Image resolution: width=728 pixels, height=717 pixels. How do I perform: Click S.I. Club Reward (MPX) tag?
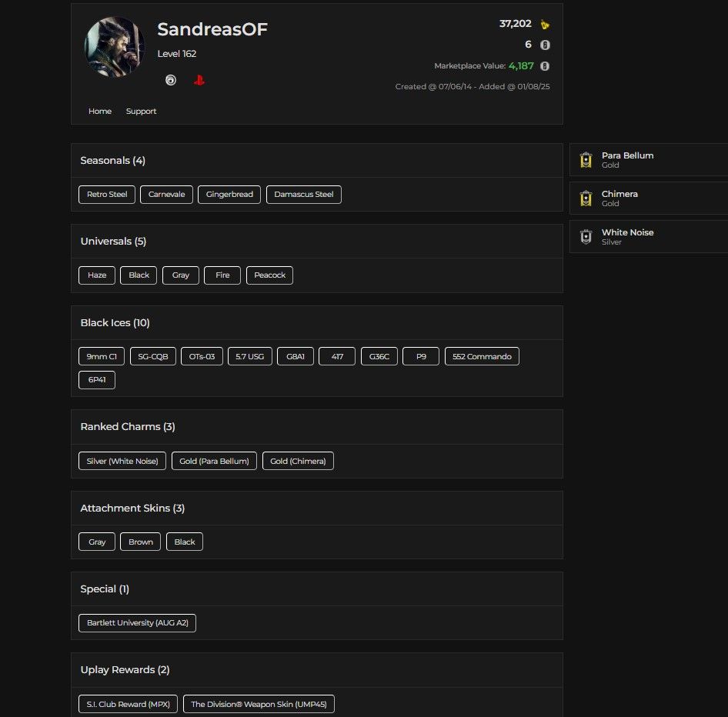(129, 704)
